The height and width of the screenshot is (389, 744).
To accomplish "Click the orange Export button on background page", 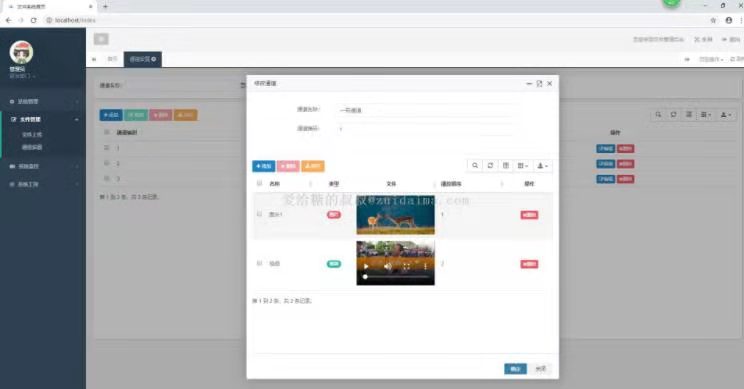I will click(186, 115).
